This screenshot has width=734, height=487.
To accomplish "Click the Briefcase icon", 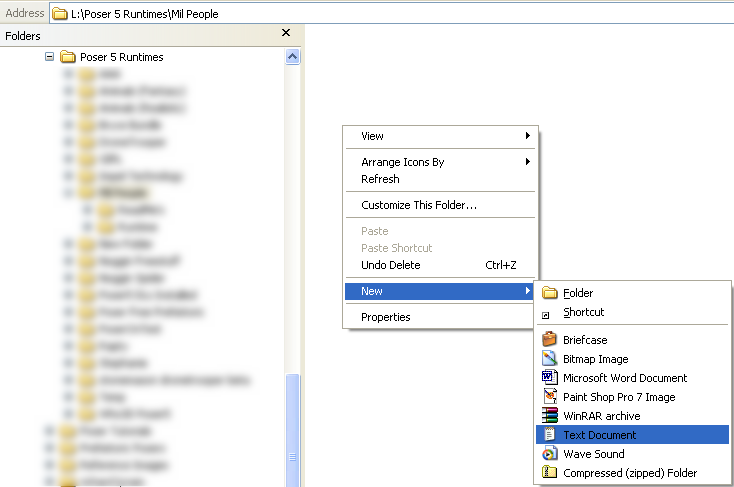I will tap(548, 340).
